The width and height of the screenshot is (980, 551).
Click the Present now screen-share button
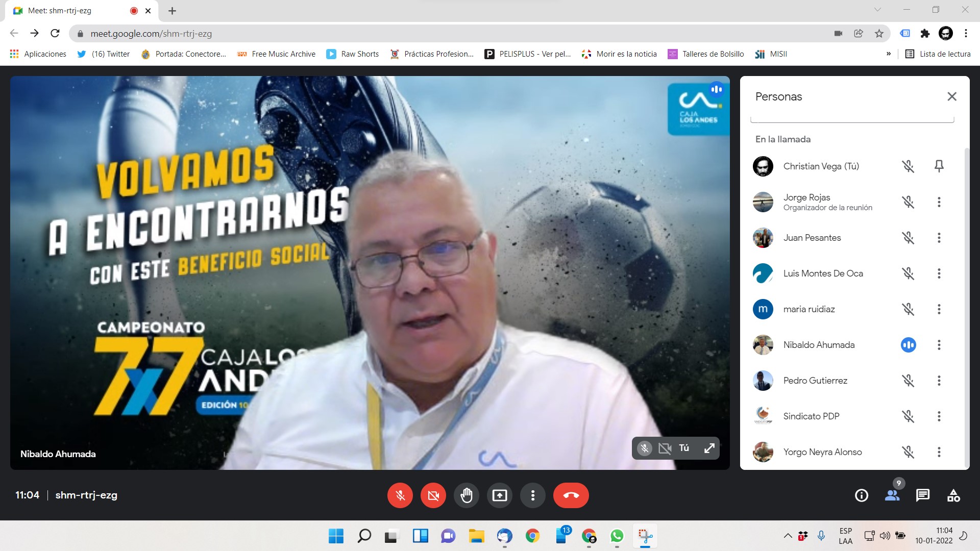(x=499, y=495)
